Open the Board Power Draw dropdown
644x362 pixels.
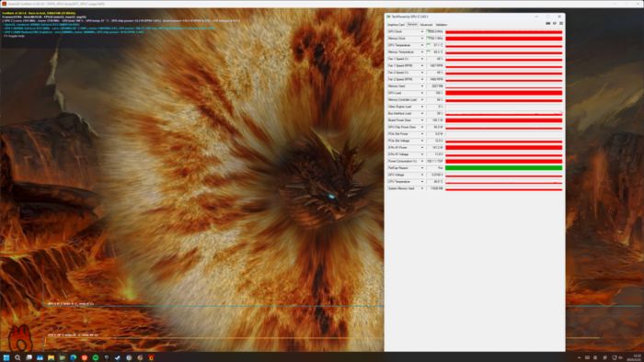tap(421, 120)
